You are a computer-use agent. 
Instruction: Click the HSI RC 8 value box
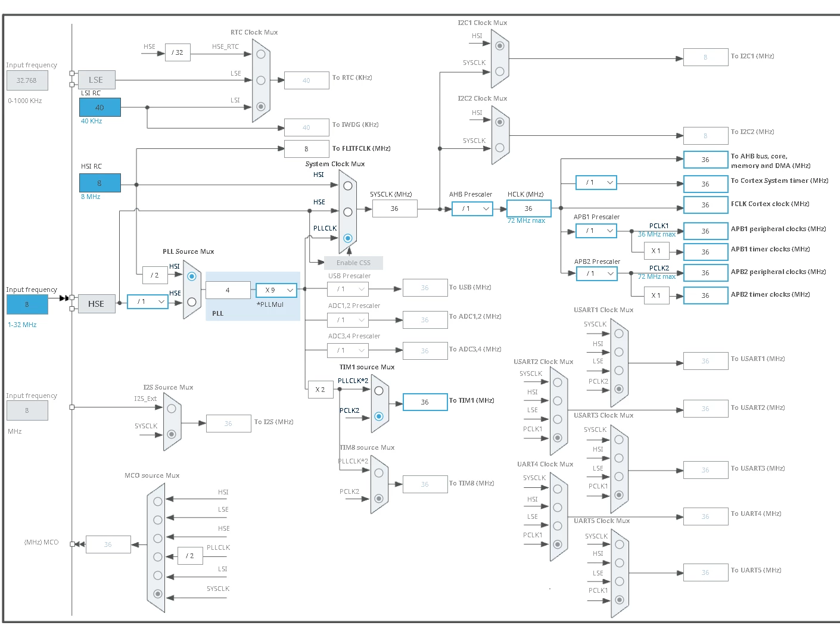[x=100, y=183]
